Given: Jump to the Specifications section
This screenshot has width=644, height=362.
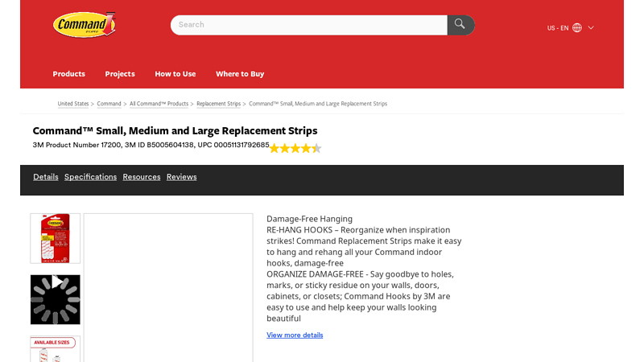Looking at the screenshot, I should click(x=90, y=177).
